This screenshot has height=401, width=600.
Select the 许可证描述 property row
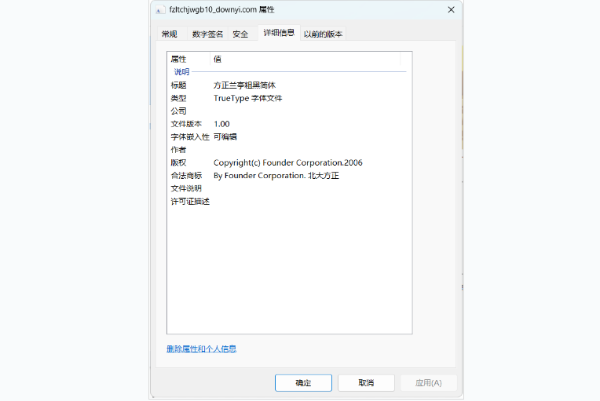[289, 201]
